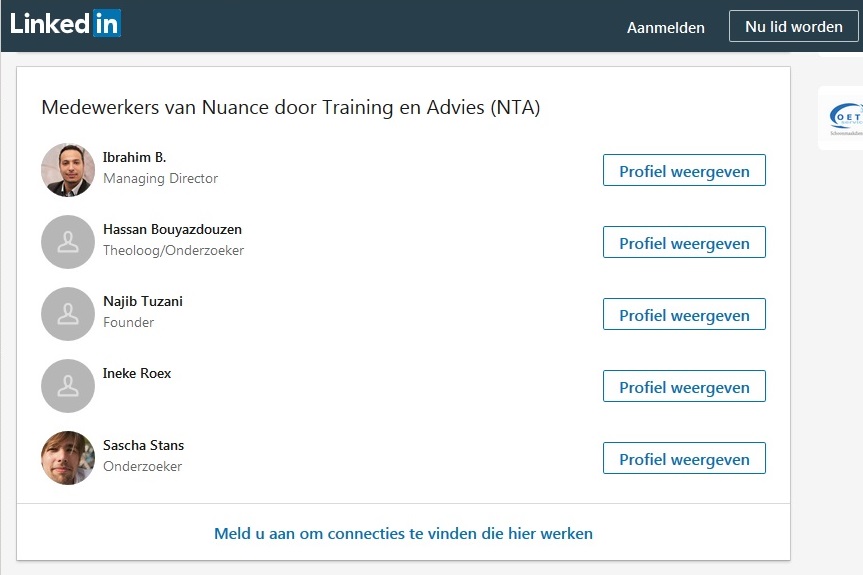863x575 pixels.
Task: Click the Nu lid worden button
Action: pos(794,26)
